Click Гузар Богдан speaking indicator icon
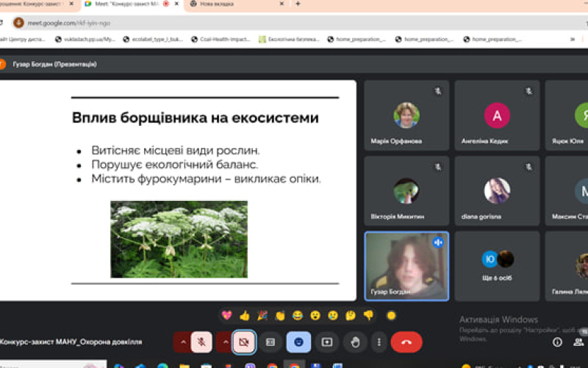The image size is (588, 368). point(438,243)
